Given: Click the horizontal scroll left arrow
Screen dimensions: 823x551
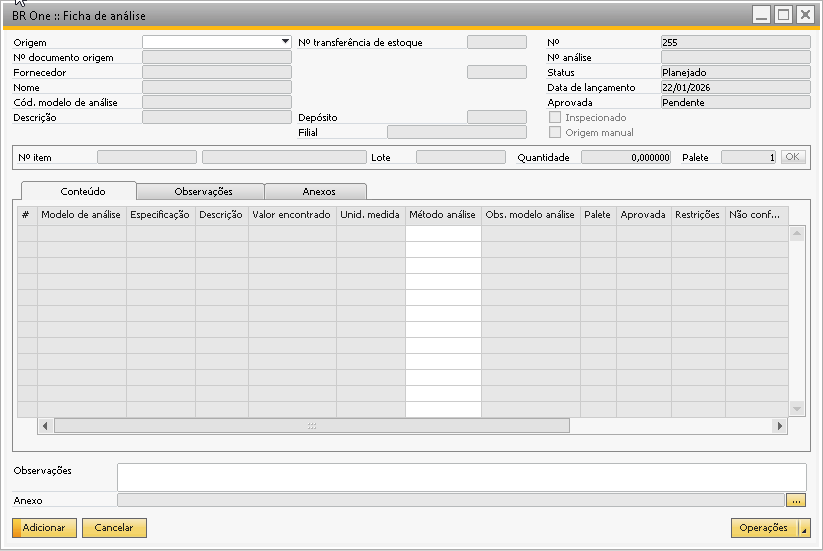Looking at the screenshot, I should pos(45,426).
